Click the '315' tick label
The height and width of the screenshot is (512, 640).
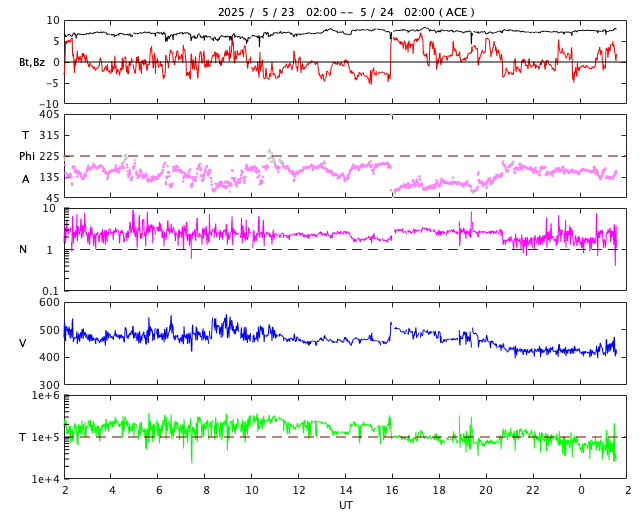pos(49,135)
